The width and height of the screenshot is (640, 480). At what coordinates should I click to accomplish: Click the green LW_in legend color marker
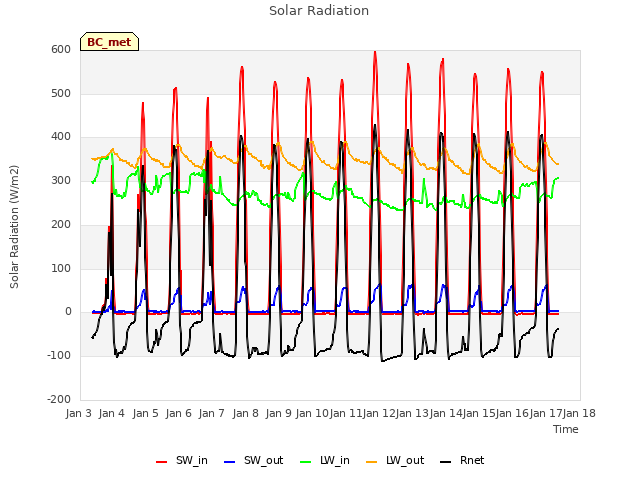pyautogui.click(x=306, y=462)
